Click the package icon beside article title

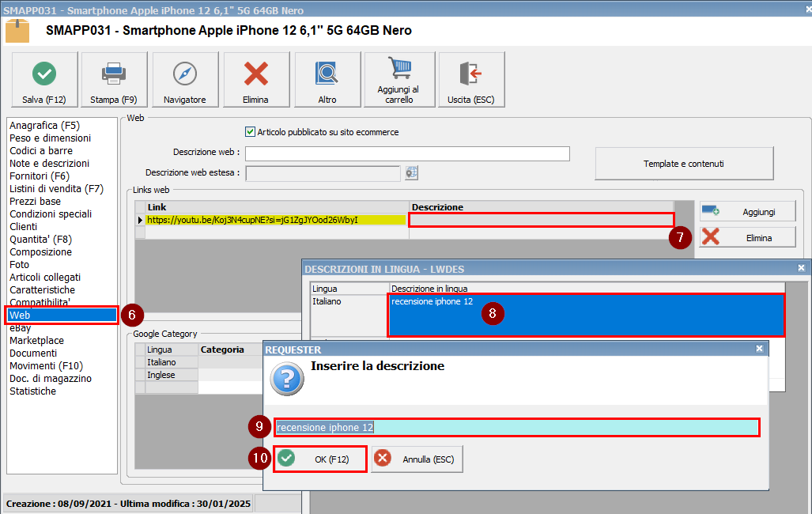pos(17,31)
